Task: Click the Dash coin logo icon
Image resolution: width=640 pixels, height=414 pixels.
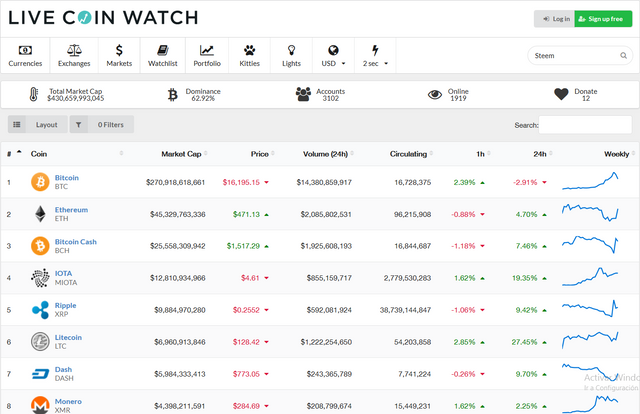Action: click(x=40, y=374)
